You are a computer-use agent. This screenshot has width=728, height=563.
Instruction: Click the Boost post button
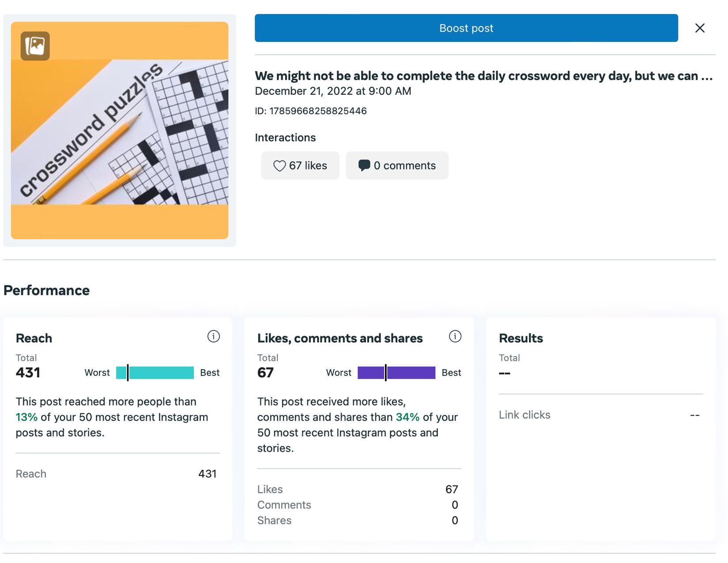(x=466, y=28)
